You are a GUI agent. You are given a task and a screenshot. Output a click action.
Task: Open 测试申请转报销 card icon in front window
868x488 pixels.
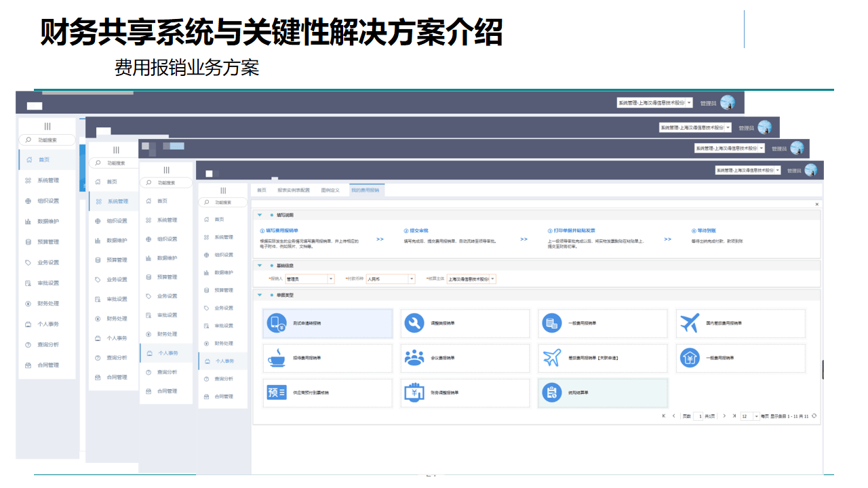click(x=277, y=324)
